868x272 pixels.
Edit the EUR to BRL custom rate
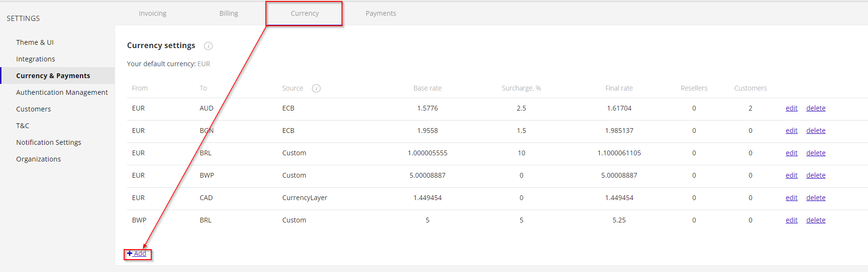[791, 153]
